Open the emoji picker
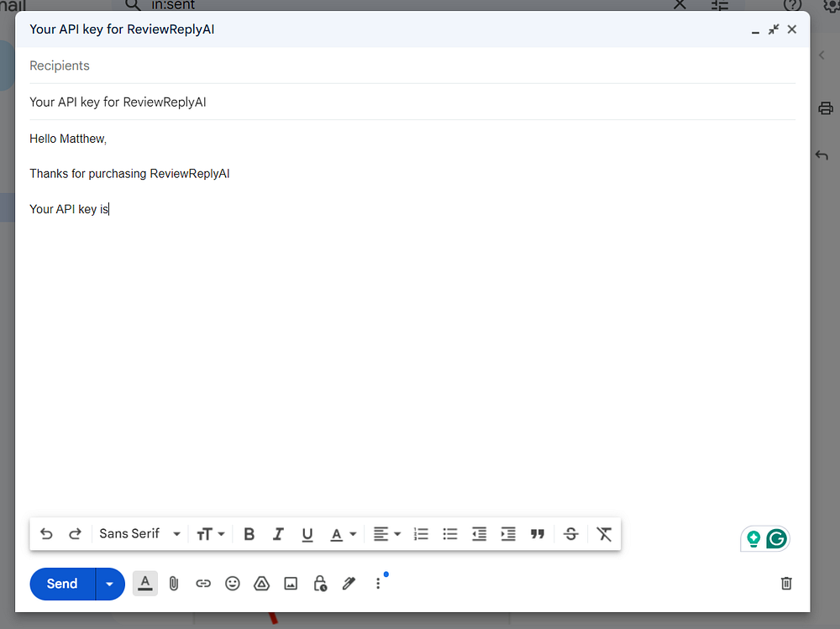Screen dimensions: 840x629 [233, 584]
